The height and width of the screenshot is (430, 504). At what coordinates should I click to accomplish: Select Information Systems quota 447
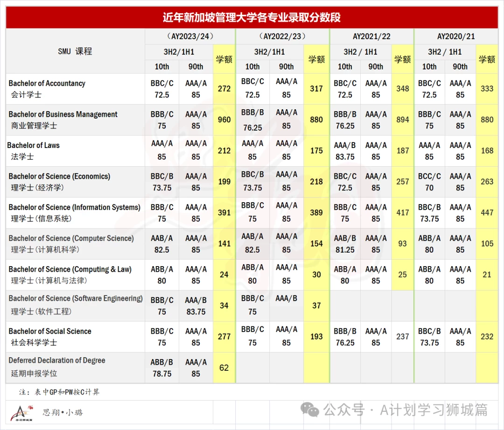coord(487,212)
